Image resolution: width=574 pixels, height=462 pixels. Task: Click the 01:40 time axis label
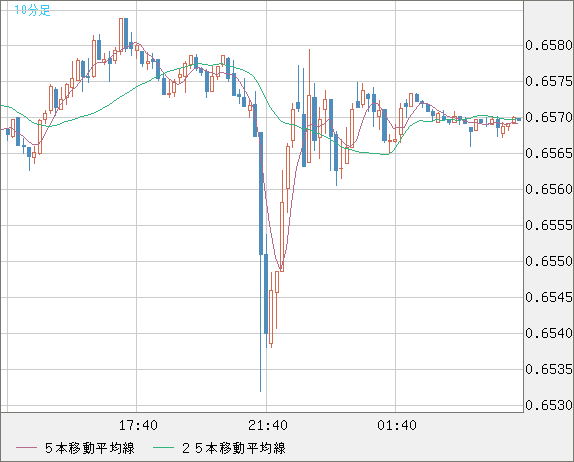(x=397, y=425)
